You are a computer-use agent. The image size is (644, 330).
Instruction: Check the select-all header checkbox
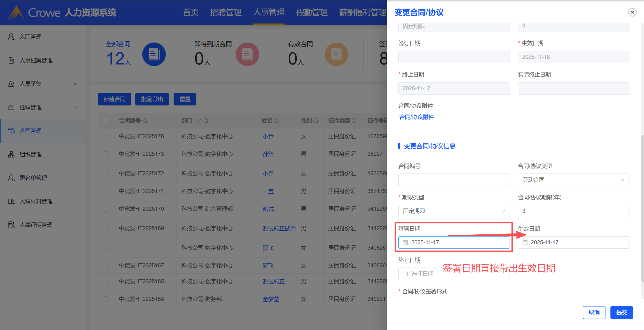[x=106, y=121]
